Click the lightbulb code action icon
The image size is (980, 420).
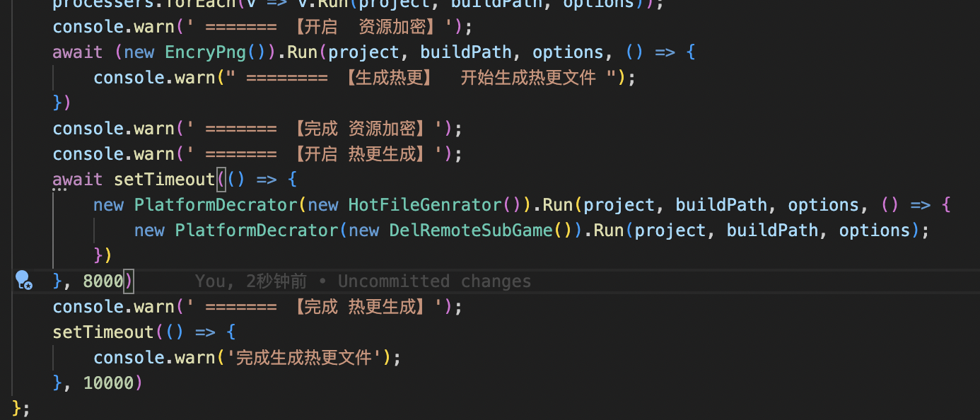click(23, 281)
